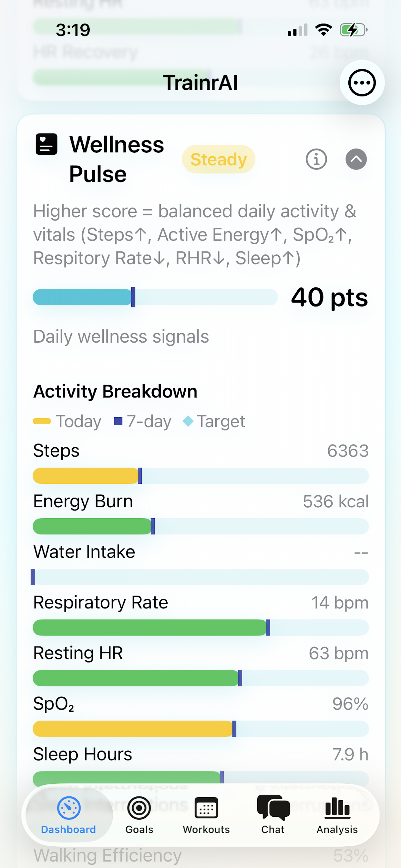Collapse the Wellness Pulse card

tap(356, 159)
